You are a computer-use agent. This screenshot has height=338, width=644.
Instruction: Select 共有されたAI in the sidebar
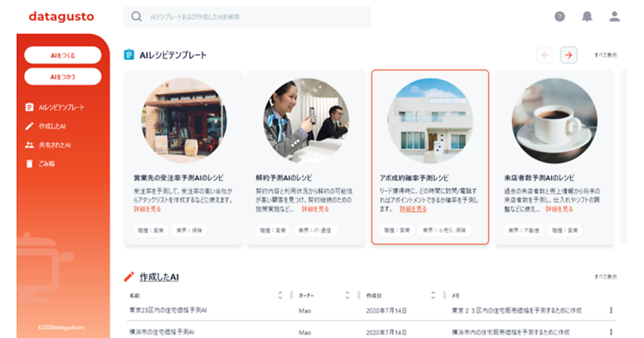(55, 145)
